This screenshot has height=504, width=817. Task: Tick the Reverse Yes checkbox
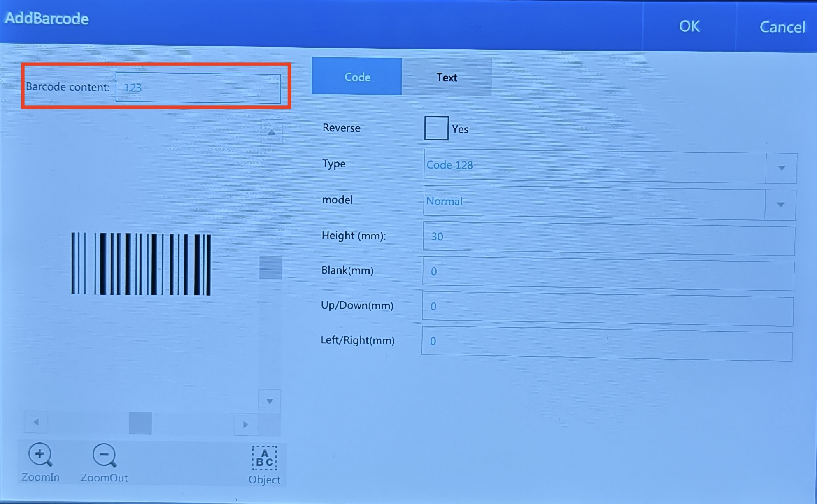pos(436,128)
